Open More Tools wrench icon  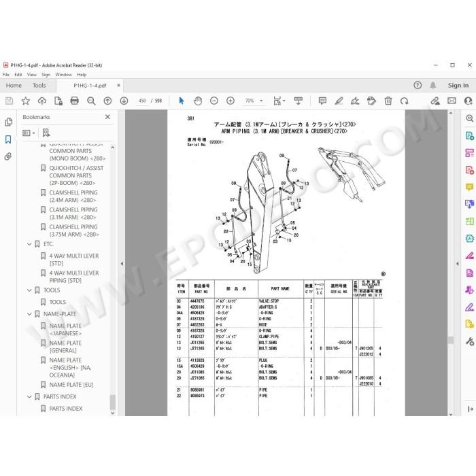pyautogui.click(x=469, y=341)
